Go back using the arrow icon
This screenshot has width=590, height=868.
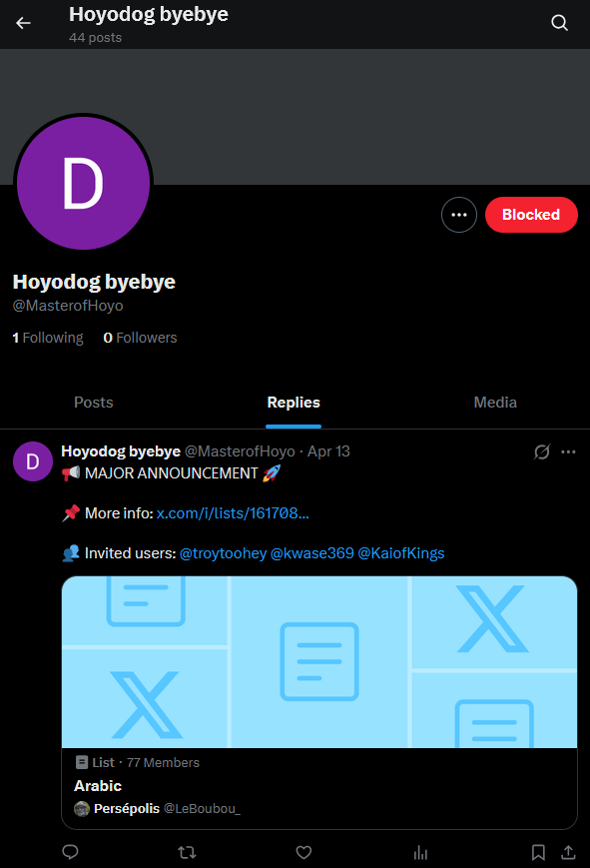click(x=23, y=23)
